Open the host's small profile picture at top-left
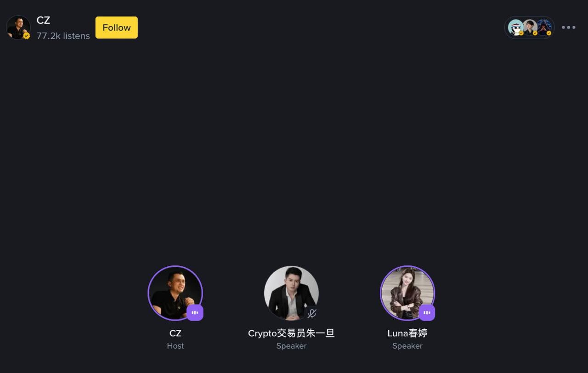 click(18, 28)
